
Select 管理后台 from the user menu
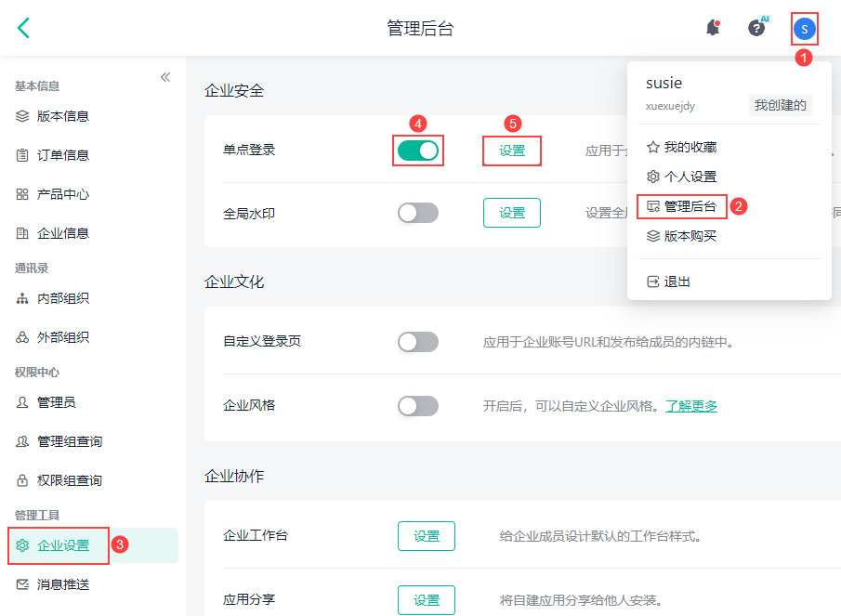coord(690,206)
